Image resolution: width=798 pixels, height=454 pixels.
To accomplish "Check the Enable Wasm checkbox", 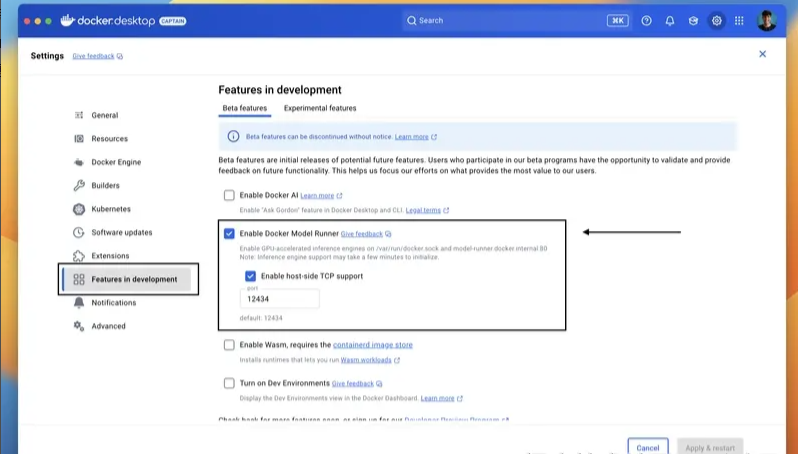I will point(229,345).
